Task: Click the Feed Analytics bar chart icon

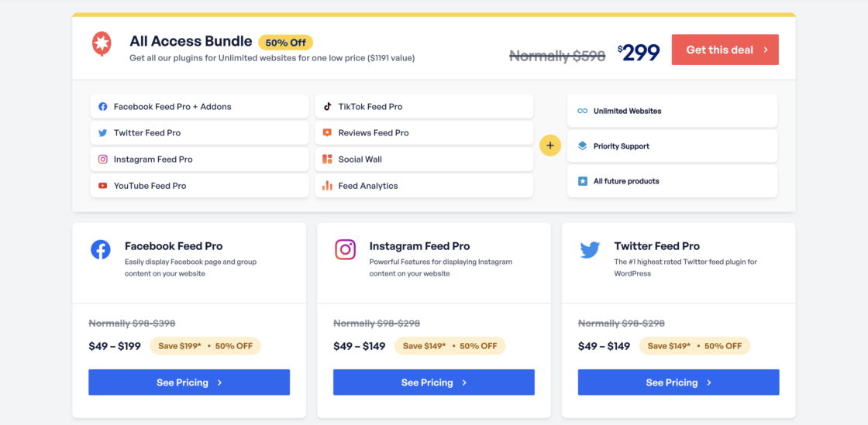Action: point(328,186)
